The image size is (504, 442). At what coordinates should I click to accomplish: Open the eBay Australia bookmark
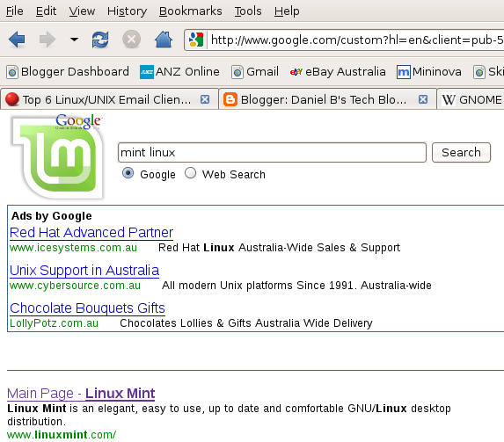pyautogui.click(x=338, y=72)
